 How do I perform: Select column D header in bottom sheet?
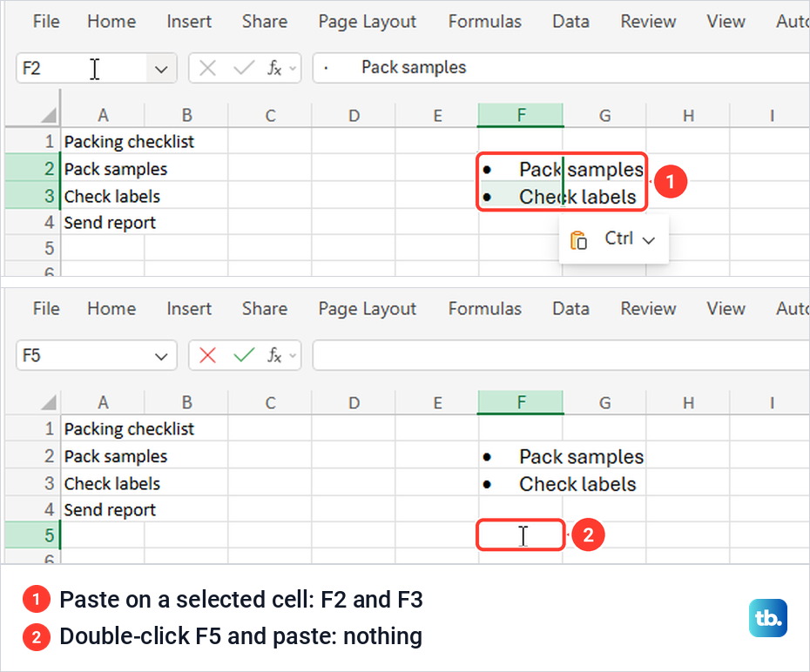pyautogui.click(x=354, y=402)
